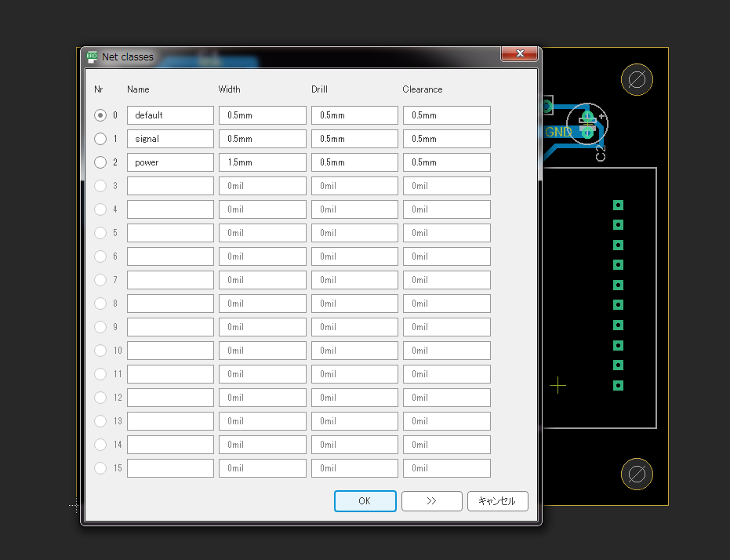The width and height of the screenshot is (730, 560).
Task: Edit the Width field for default class
Action: [263, 115]
